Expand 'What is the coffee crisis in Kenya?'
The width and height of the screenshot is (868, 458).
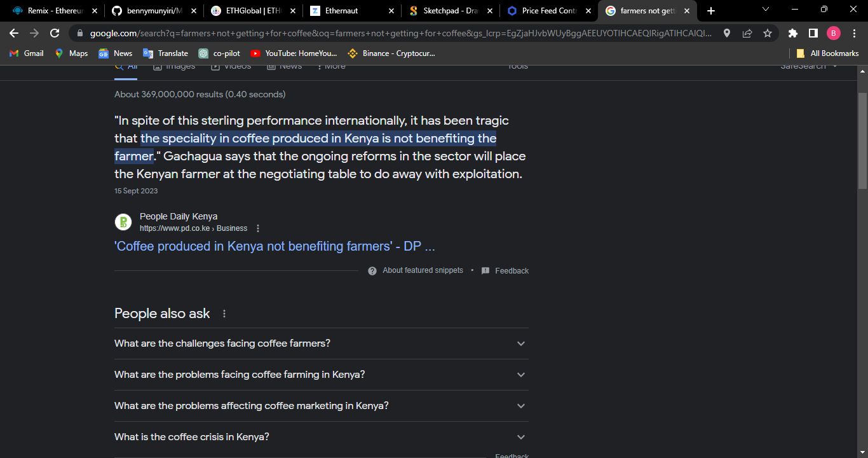pos(322,437)
